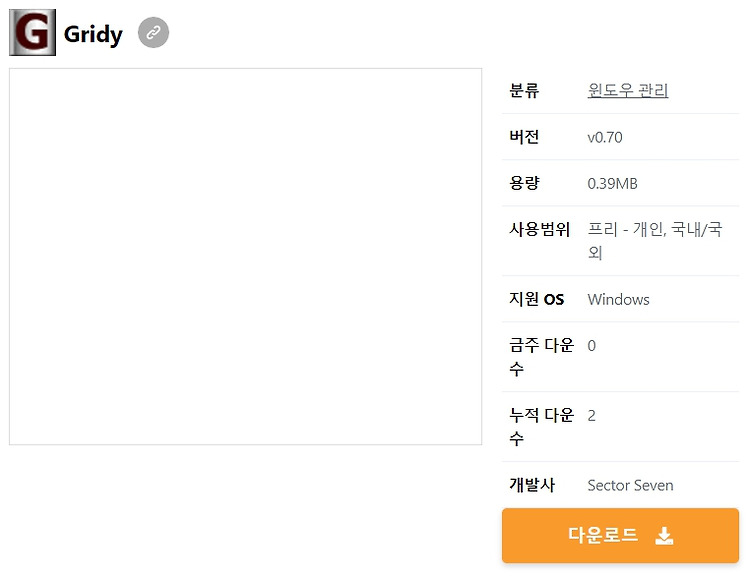
Task: Click the empty screenshot preview area
Action: [245, 256]
